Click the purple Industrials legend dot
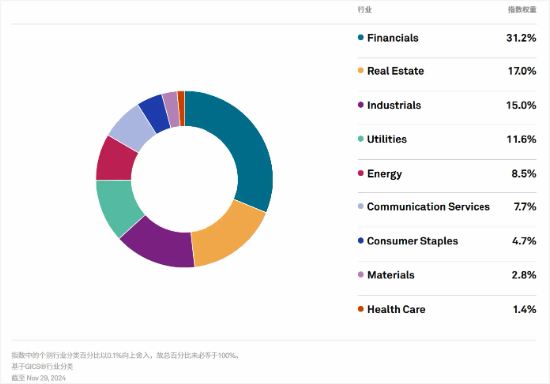Viewport: 550px width, 384px height. click(x=361, y=105)
